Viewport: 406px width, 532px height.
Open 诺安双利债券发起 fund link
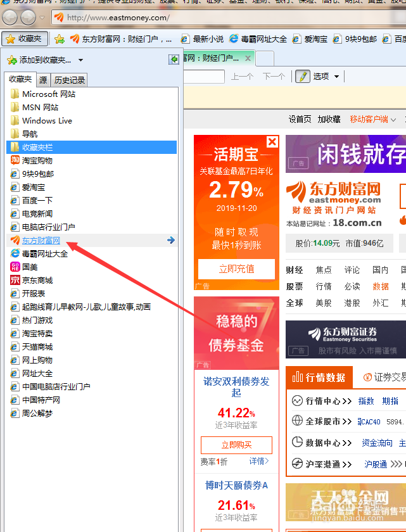click(236, 387)
